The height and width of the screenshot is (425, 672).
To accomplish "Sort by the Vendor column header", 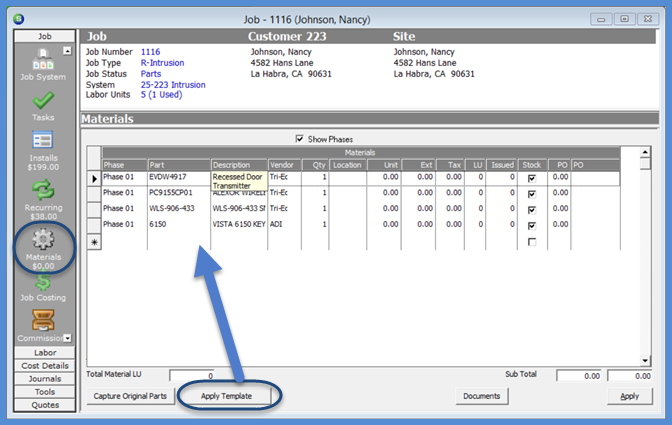I will (x=285, y=165).
